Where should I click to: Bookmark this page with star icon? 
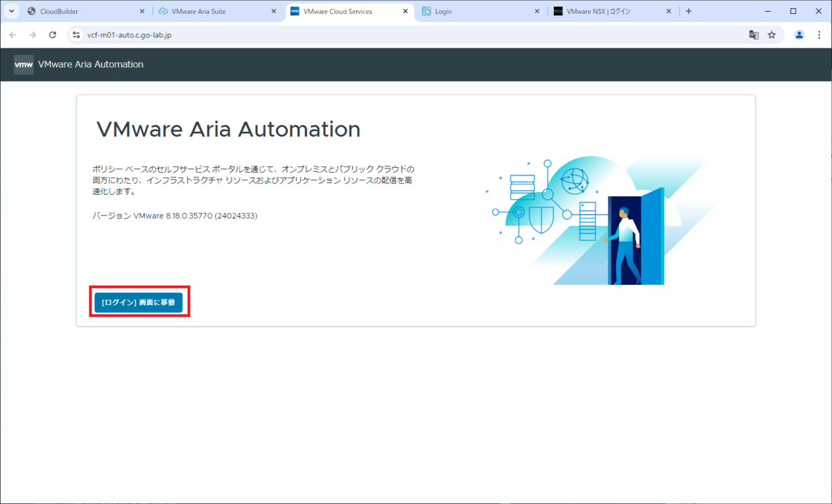coord(772,35)
